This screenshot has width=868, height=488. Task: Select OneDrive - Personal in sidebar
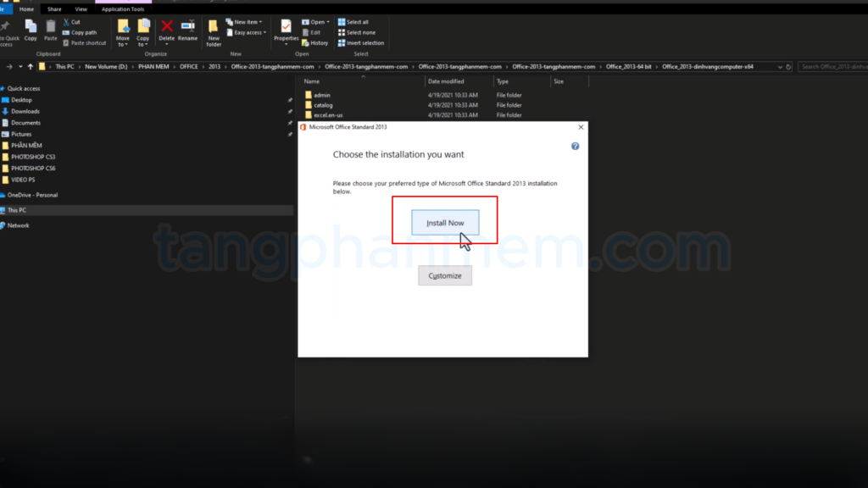click(32, 195)
